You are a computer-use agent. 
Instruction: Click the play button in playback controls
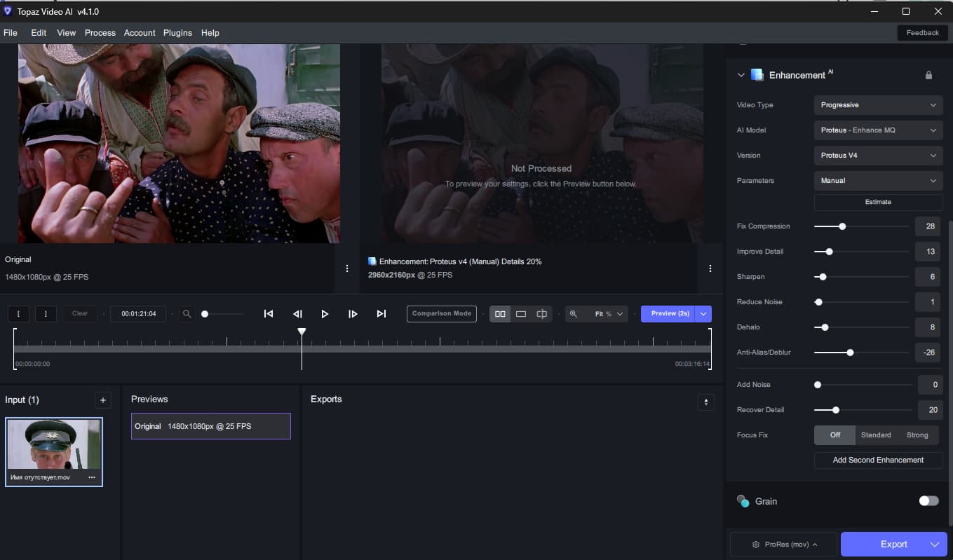click(x=325, y=314)
